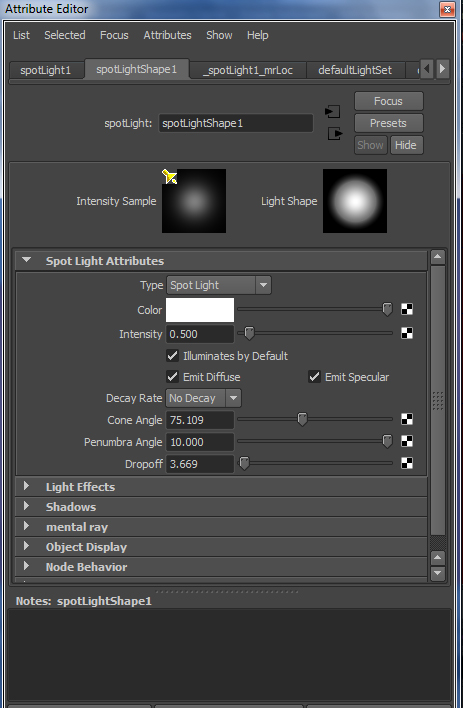463x708 pixels.
Task: Click the white Color swatch
Action: click(200, 310)
